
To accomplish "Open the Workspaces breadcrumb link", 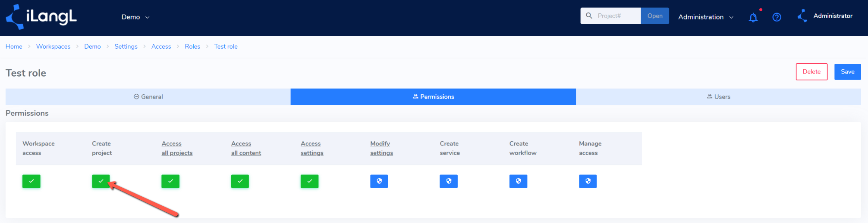I will pos(53,46).
